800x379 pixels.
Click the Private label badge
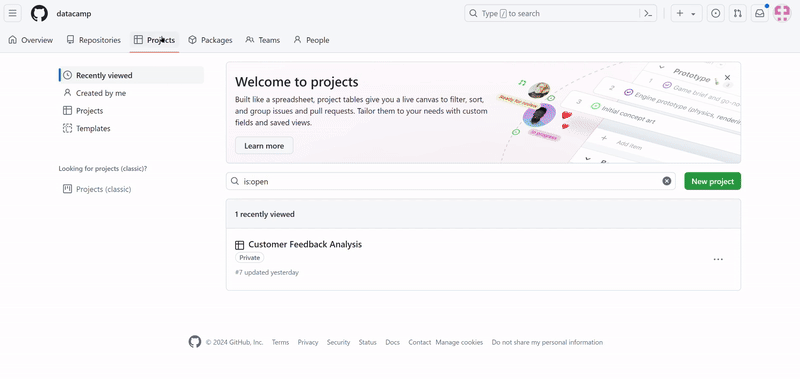click(x=249, y=258)
